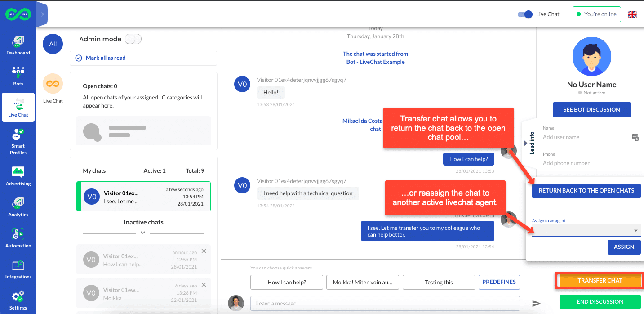Open the language menu via the flag
The width and height of the screenshot is (644, 314).
point(632,14)
